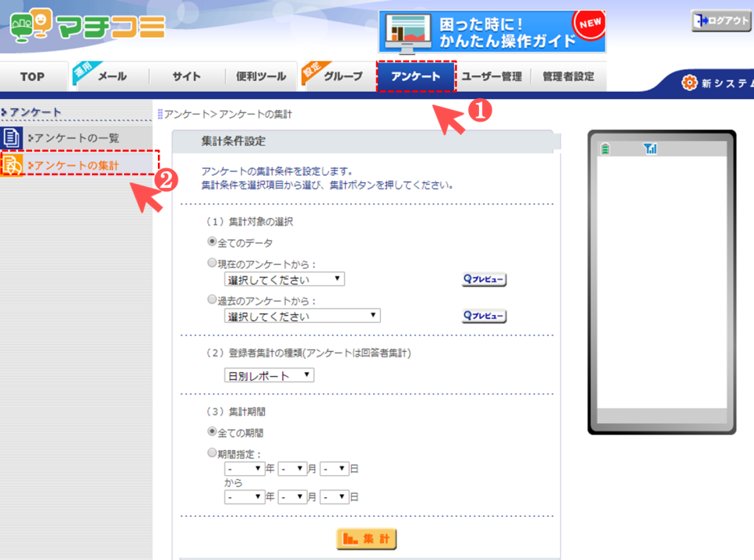Screen dimensions: 754x560
Task: Open the end year dropdown
Action: 244,497
